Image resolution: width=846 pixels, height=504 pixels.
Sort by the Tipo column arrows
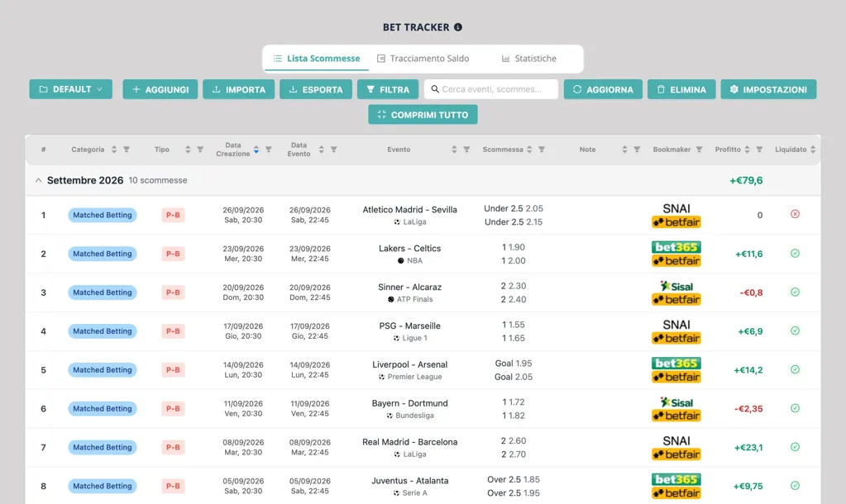[x=188, y=150]
